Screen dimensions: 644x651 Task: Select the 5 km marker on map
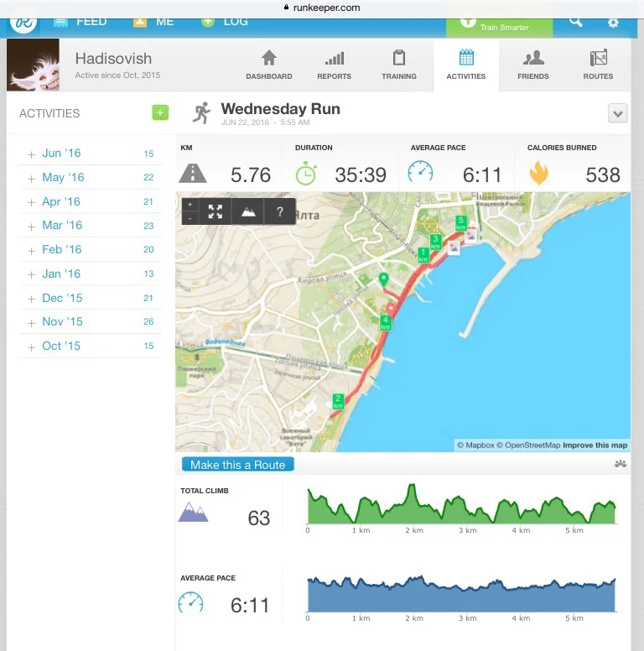click(x=460, y=223)
